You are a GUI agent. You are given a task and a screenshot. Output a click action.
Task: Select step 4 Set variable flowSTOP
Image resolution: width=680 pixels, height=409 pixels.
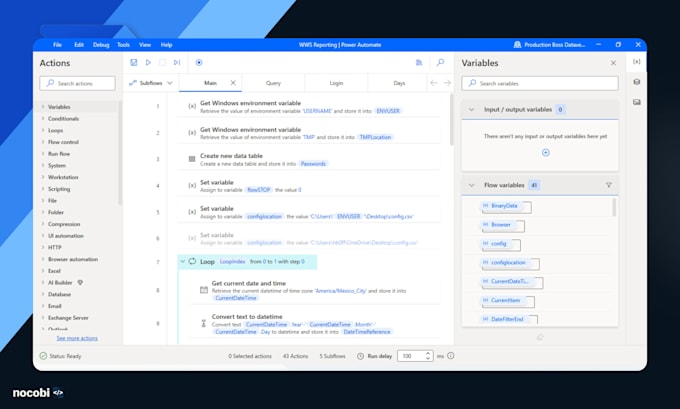pos(309,186)
